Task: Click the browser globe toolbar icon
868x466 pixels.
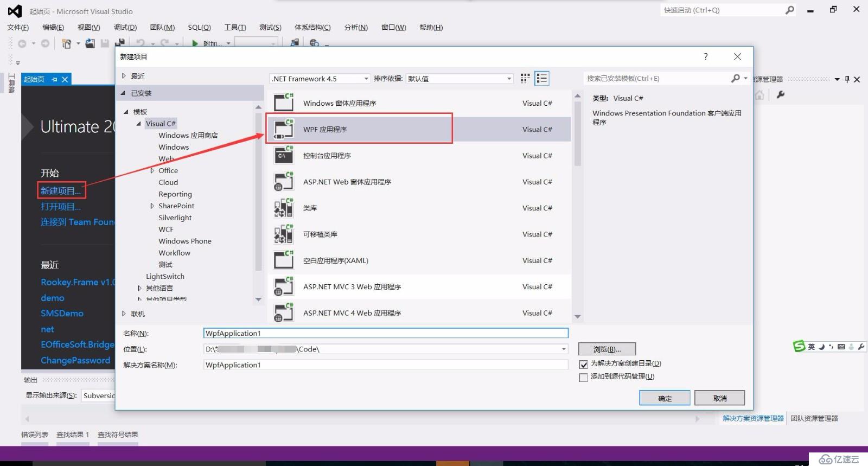Action: click(x=314, y=43)
